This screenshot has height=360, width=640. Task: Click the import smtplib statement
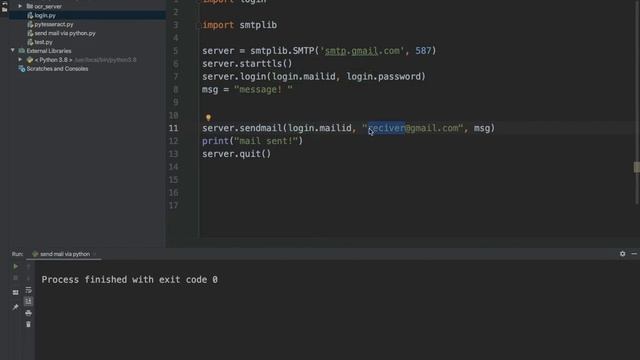pyautogui.click(x=240, y=25)
